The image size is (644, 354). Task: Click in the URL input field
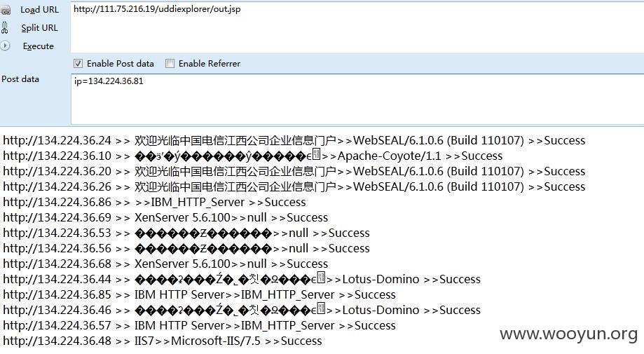click(x=357, y=27)
